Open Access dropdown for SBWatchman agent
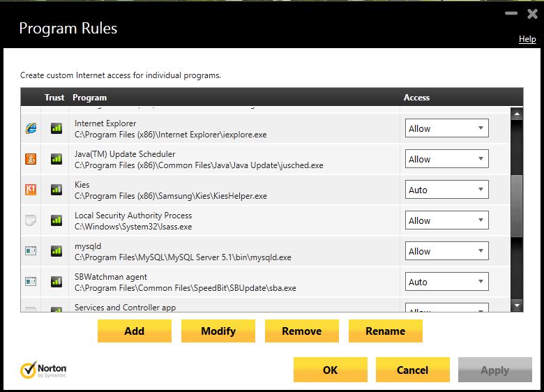The width and height of the screenshot is (544, 392). (x=447, y=282)
